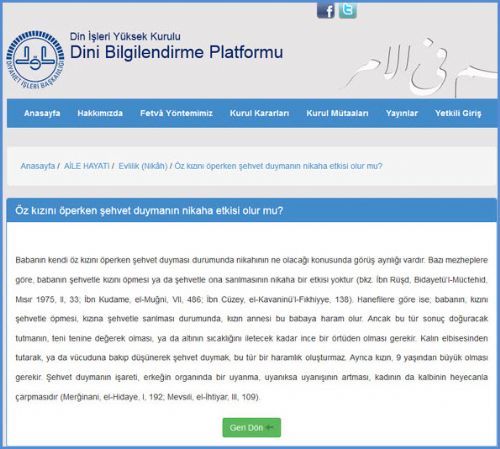This screenshot has width=500, height=449.
Task: Click the current question breadcrumb link
Action: [278, 166]
